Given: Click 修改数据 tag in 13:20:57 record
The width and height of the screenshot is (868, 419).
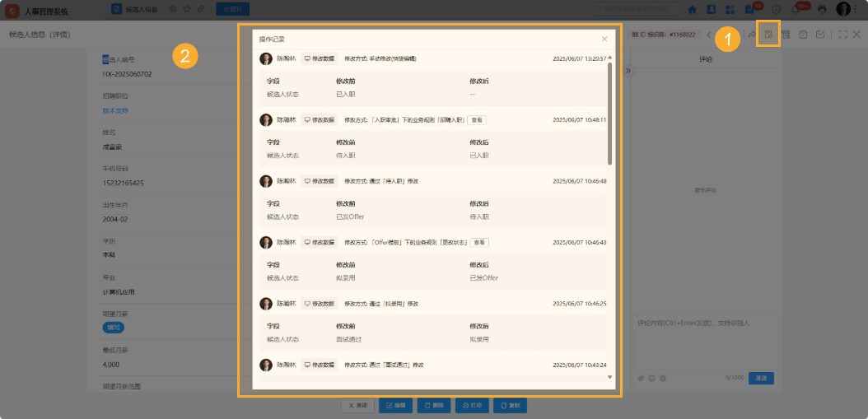Looking at the screenshot, I should tap(319, 58).
